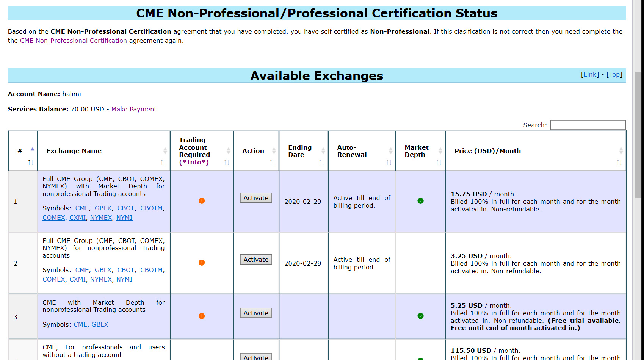
Task: Click green market depth checkmark in row 3
Action: click(420, 316)
